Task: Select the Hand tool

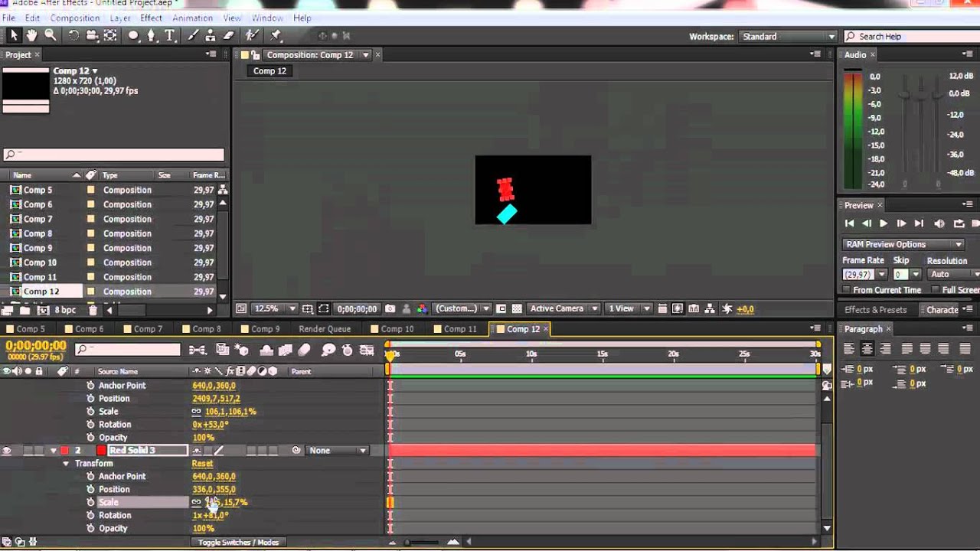Action: coord(32,35)
